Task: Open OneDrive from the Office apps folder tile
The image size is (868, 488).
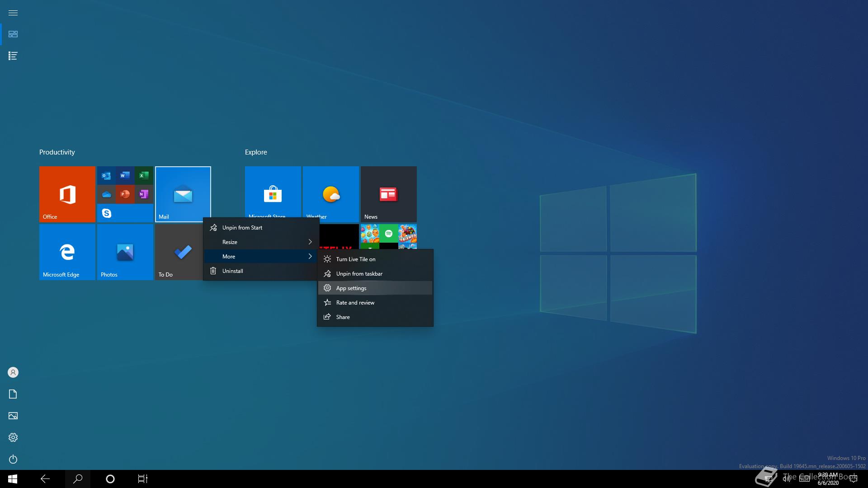Action: tap(106, 194)
